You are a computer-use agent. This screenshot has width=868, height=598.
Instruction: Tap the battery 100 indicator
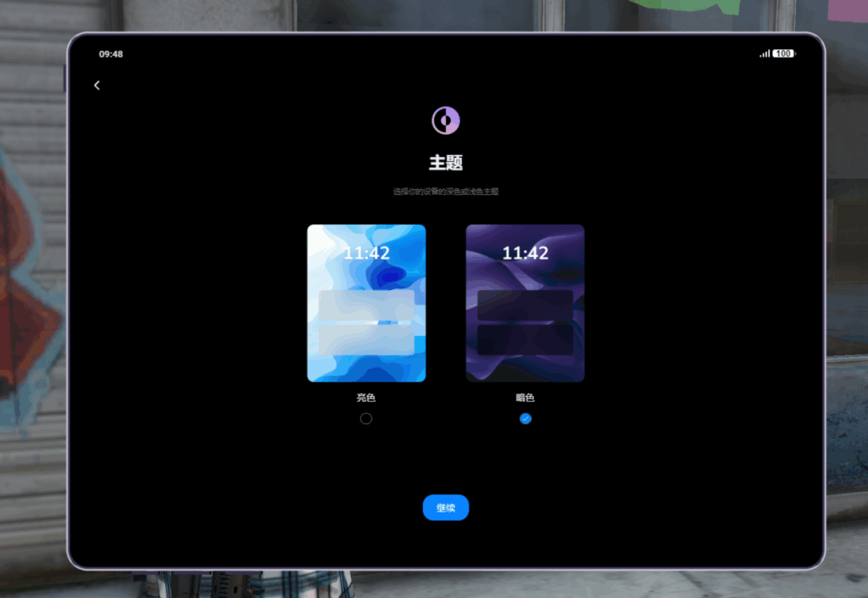tap(784, 53)
